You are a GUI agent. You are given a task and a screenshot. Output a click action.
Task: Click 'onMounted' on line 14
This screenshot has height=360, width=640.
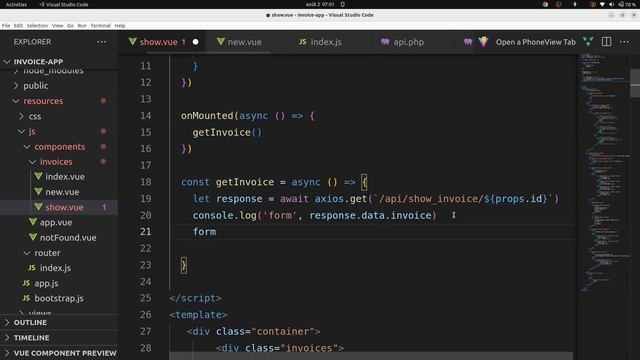pos(207,116)
